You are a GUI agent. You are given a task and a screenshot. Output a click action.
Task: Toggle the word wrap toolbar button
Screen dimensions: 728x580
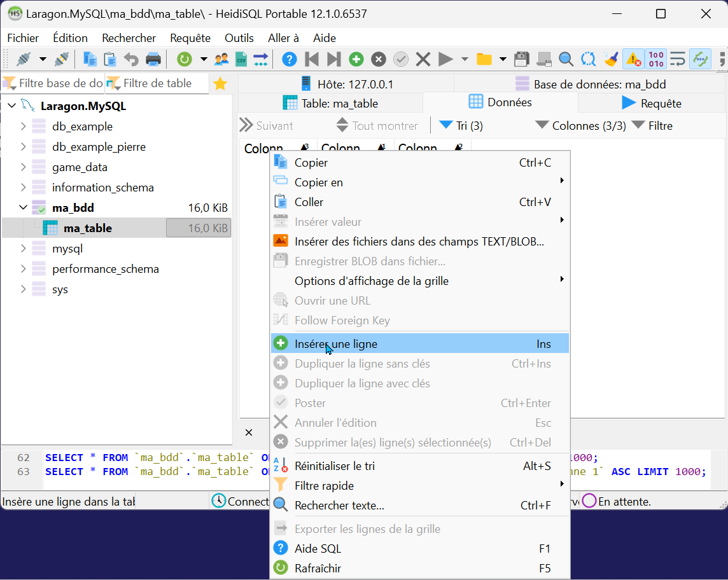coord(678,59)
